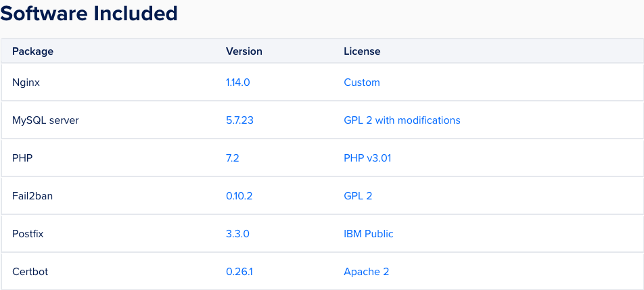Open the GPL 2 with modifications license

tap(402, 120)
